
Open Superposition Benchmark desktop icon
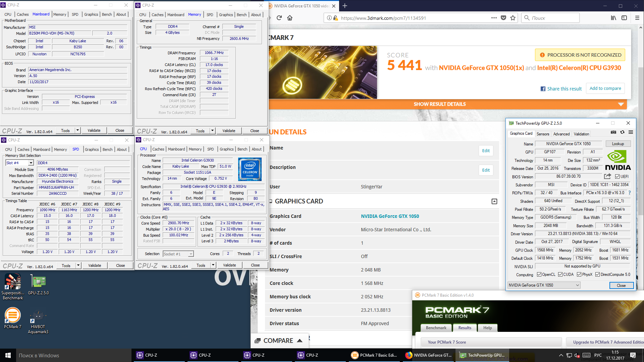13,287
